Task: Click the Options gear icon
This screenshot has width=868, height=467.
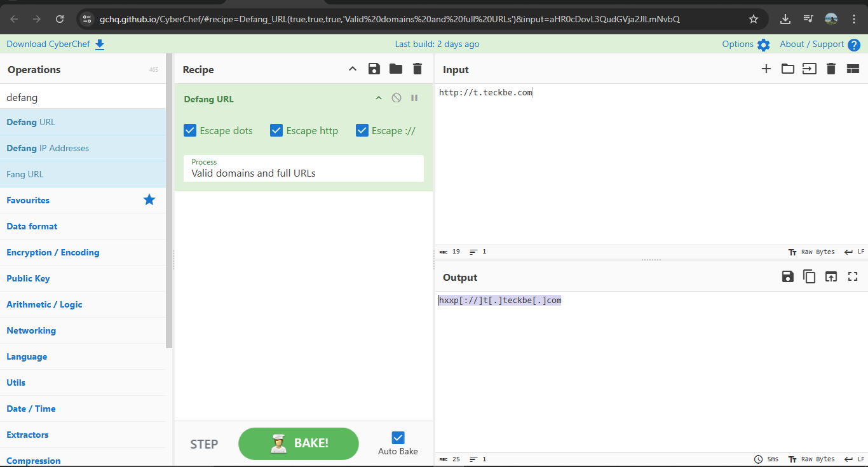Action: (763, 44)
